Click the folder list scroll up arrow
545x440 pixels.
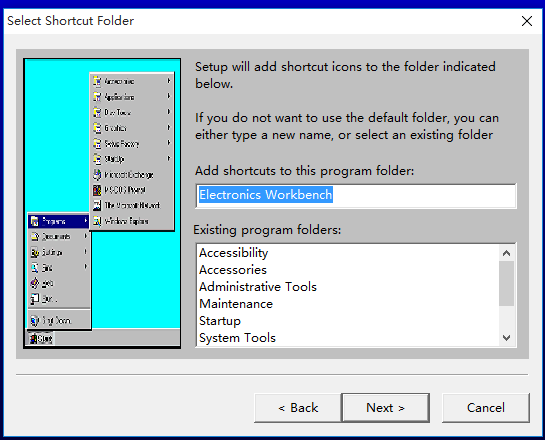coord(506,253)
